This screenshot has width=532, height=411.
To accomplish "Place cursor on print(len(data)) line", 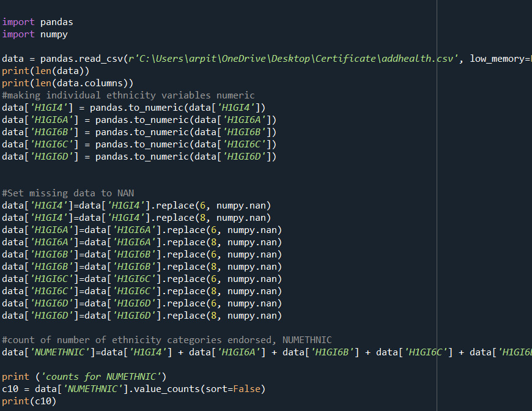I will (46, 71).
